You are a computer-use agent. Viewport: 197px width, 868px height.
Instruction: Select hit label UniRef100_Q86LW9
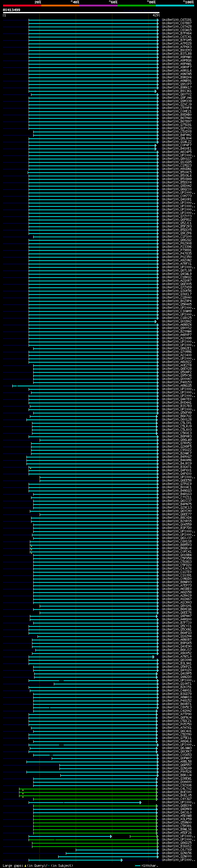coord(176,440)
